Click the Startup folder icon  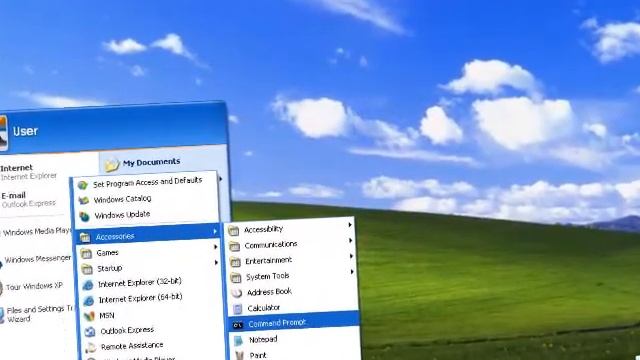pyautogui.click(x=87, y=269)
